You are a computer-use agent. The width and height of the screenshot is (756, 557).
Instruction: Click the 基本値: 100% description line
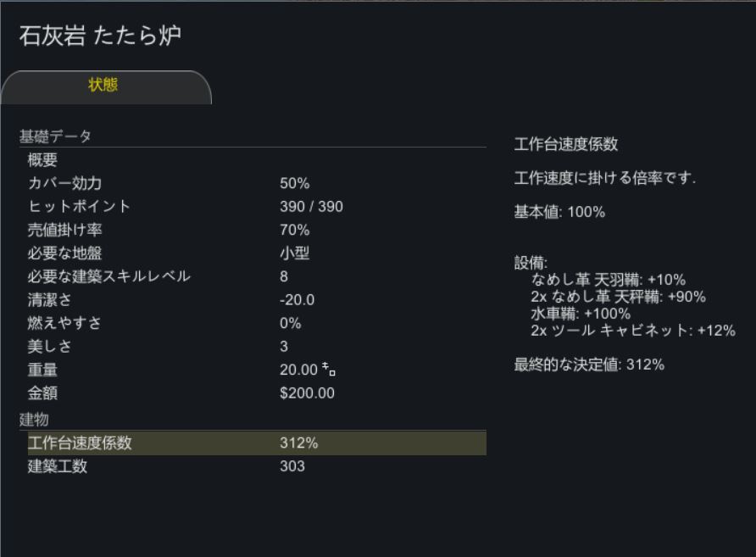[x=559, y=212]
